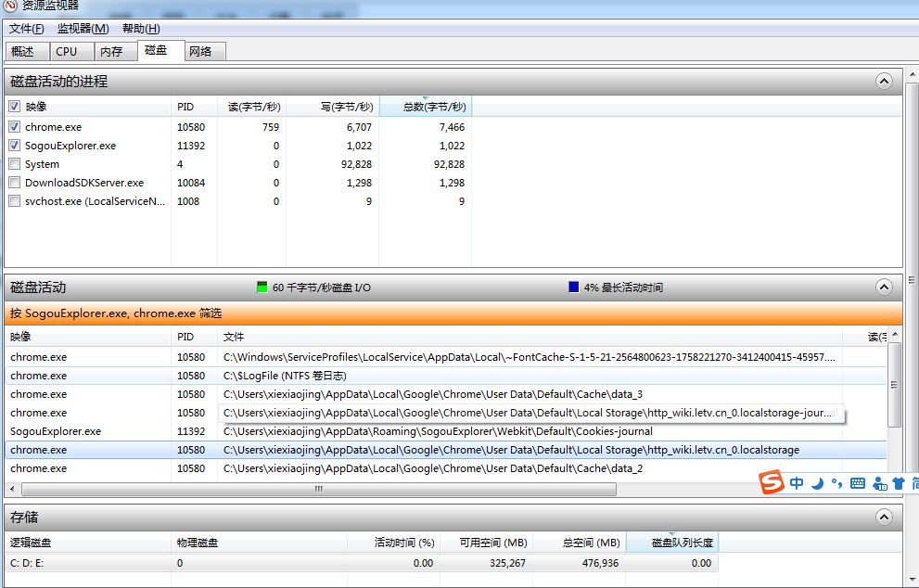
Task: Click the 存储 section header title
Action: [x=24, y=518]
